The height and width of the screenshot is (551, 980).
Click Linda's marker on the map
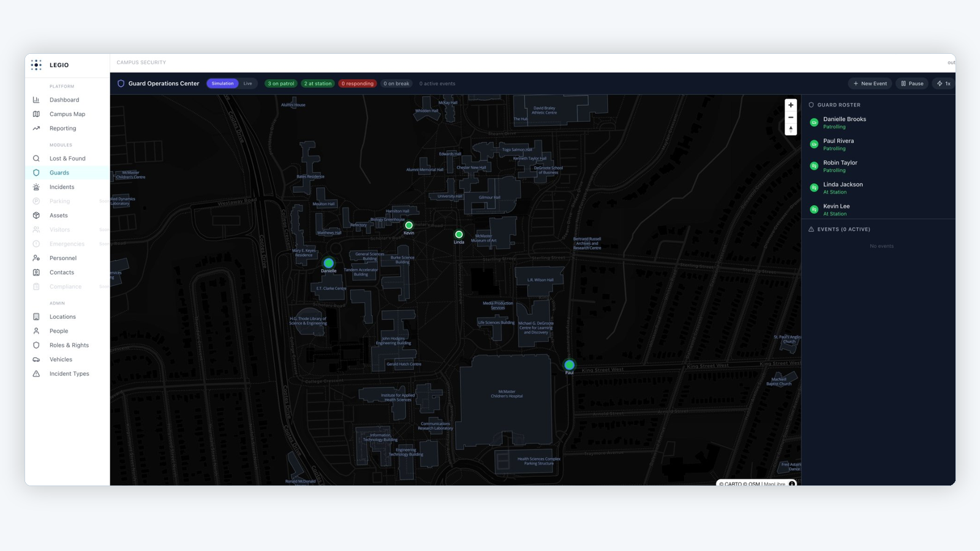point(459,234)
